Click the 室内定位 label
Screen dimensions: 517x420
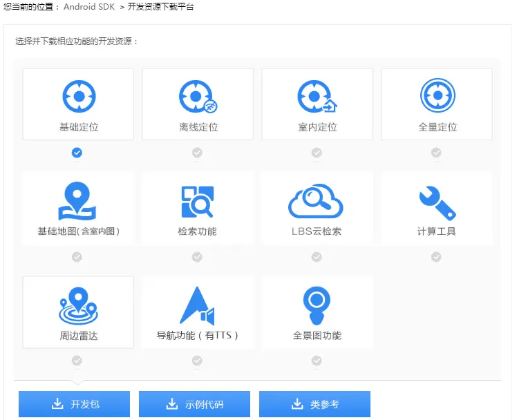tap(317, 127)
